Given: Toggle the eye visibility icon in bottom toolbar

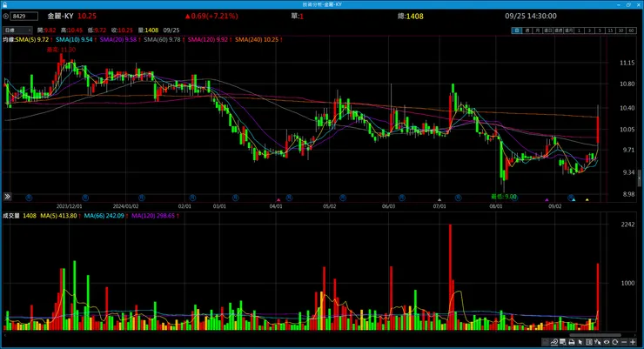Looking at the screenshot, I should (607, 342).
